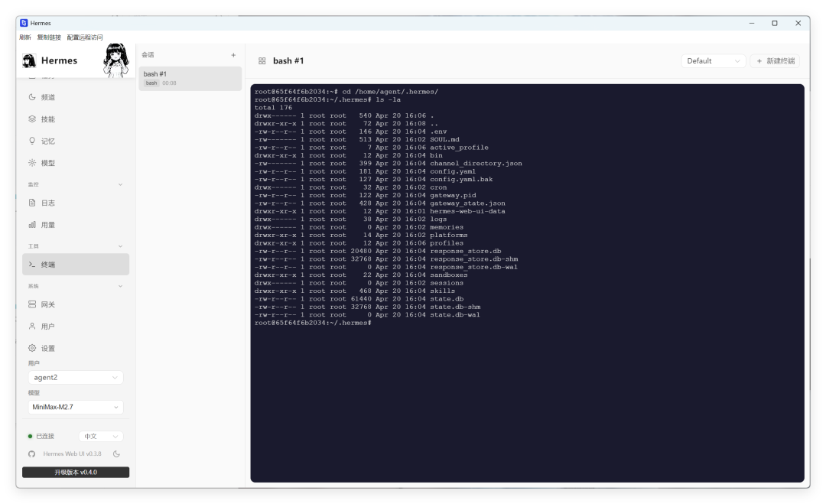Open 技能 (skills) via its layers icon
826x504 pixels.
32,119
